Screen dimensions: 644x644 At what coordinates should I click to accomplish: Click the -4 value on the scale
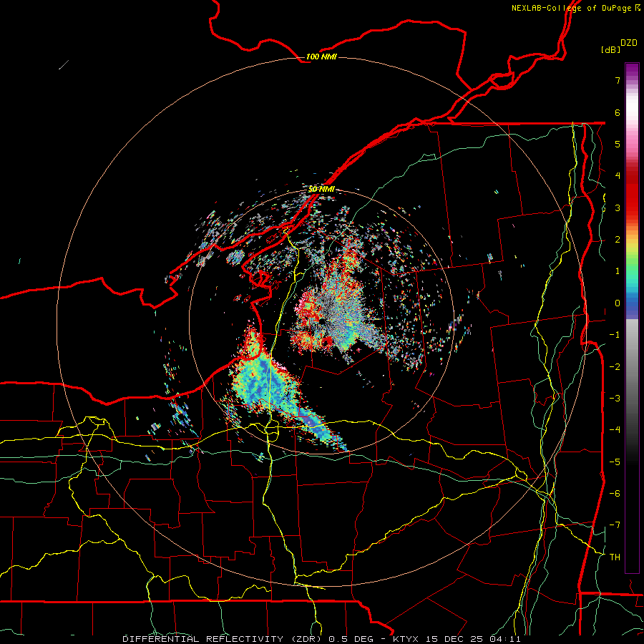[615, 429]
